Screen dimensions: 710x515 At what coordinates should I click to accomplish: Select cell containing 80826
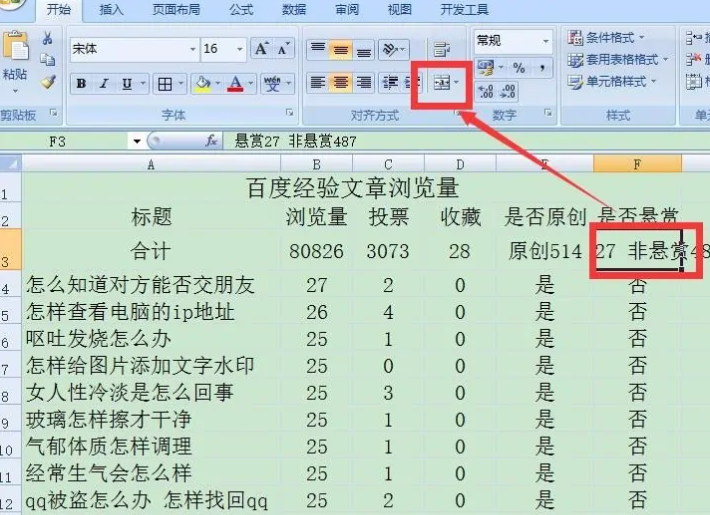point(317,251)
